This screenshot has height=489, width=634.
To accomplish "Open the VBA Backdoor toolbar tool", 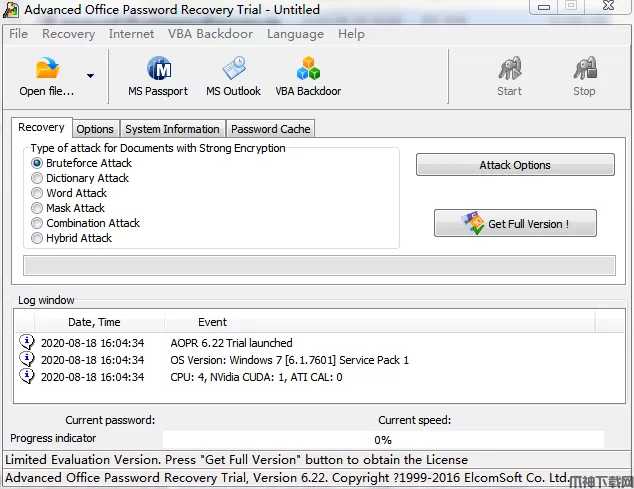I will tap(308, 76).
